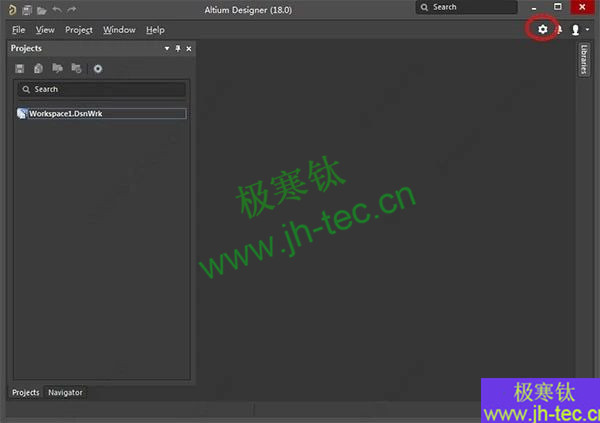Minimize the Altium Designer window

[x=534, y=7]
